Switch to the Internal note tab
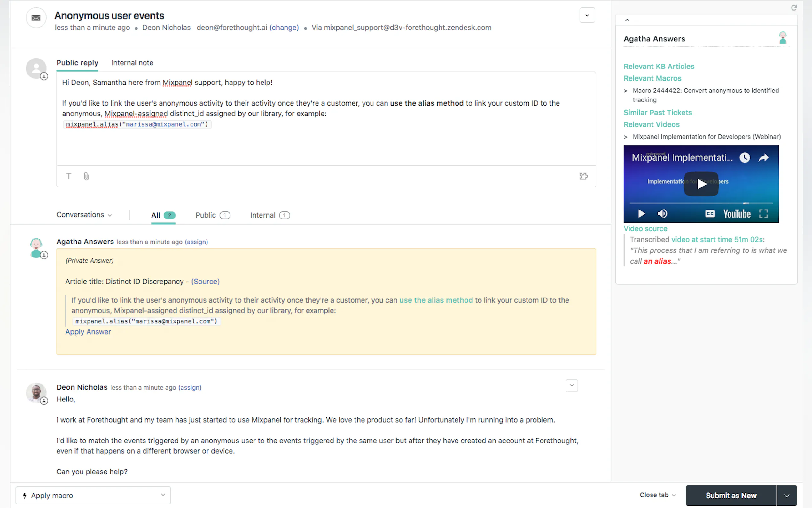 [132, 63]
